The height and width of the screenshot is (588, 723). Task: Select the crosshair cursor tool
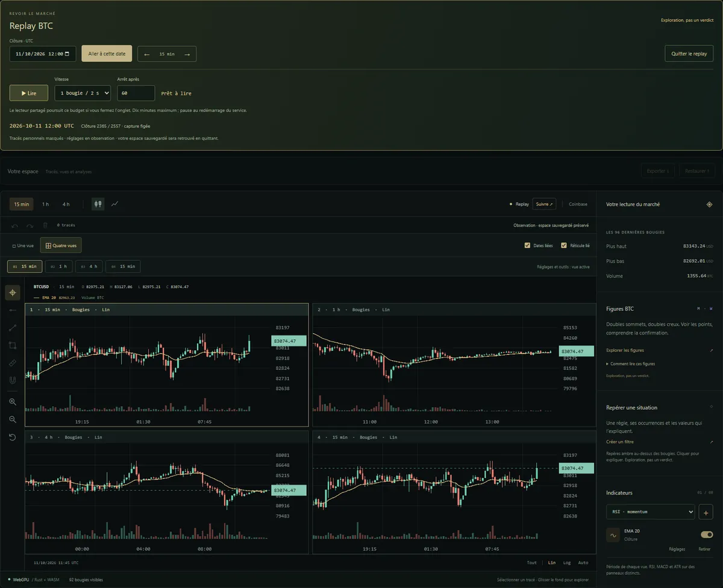(13, 293)
